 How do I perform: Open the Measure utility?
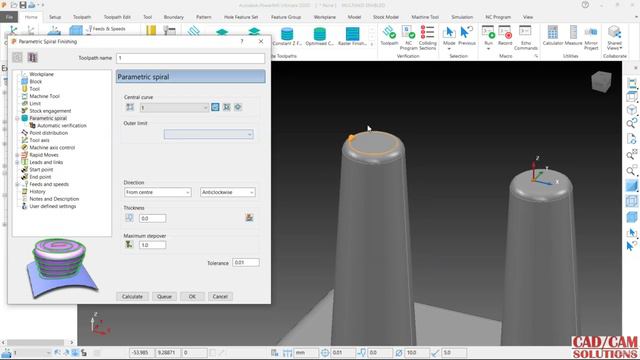click(573, 36)
